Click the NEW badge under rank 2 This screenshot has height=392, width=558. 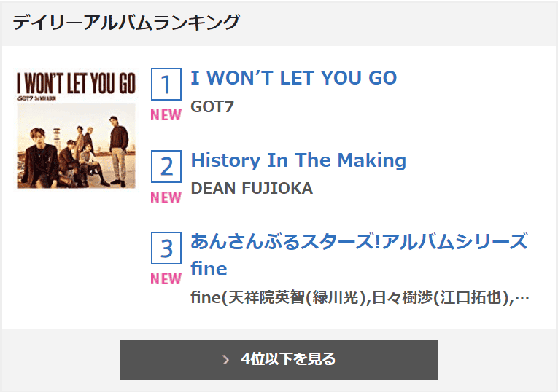(x=166, y=197)
